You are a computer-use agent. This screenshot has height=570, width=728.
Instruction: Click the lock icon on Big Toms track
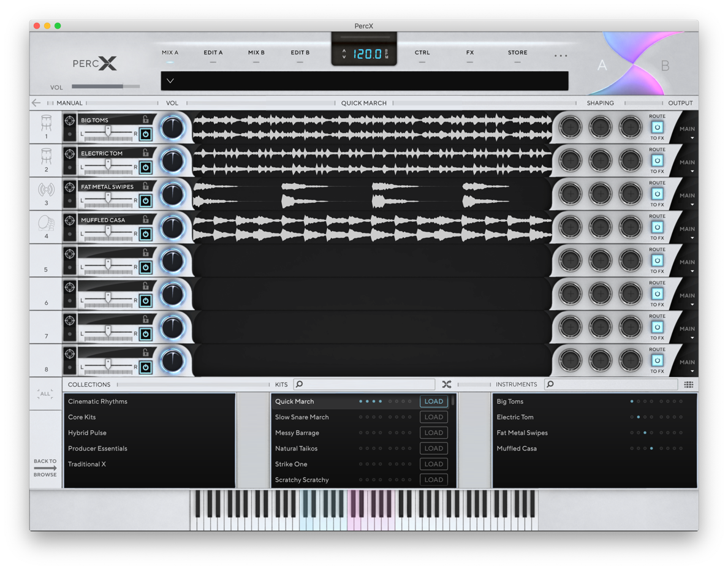tap(145, 120)
